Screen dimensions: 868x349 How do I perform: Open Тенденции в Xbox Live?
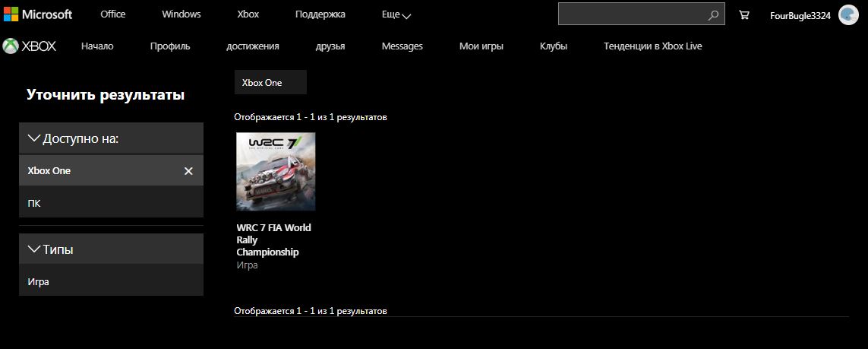[652, 46]
